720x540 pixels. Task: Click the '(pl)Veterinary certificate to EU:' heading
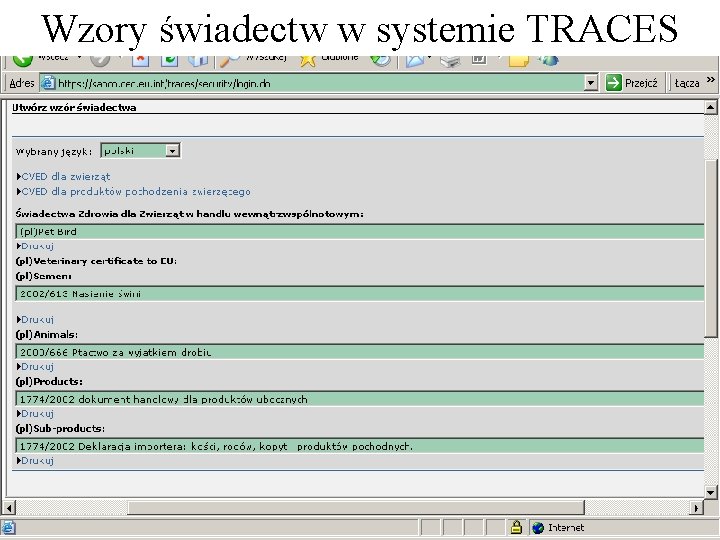[96, 261]
